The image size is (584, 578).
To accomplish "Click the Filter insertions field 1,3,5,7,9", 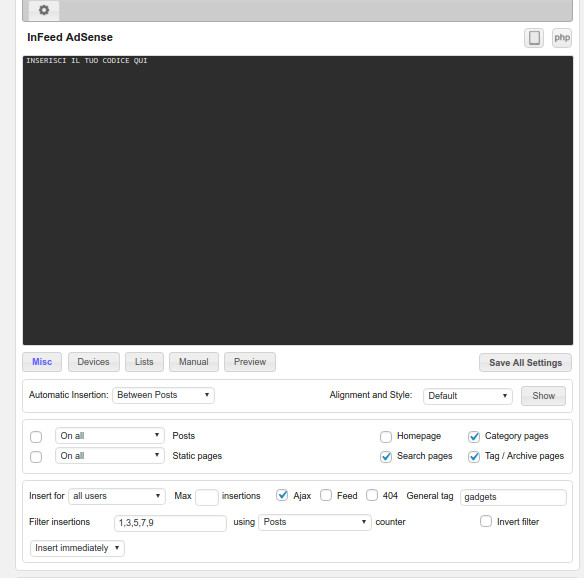I will click(170, 523).
